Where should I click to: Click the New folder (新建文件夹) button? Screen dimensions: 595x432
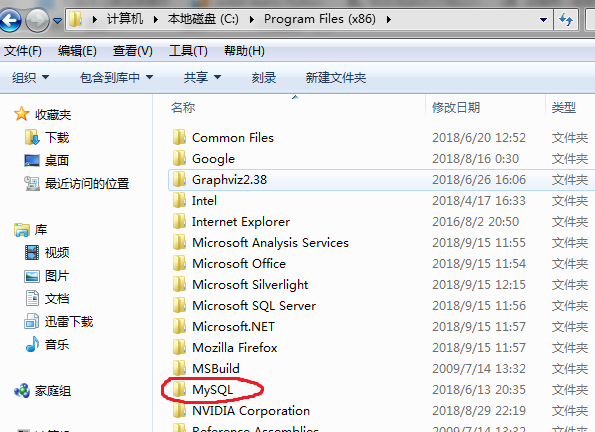(x=336, y=77)
